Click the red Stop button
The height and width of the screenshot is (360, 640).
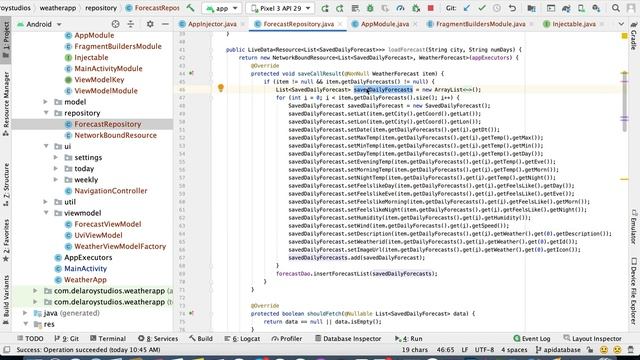[x=430, y=8]
